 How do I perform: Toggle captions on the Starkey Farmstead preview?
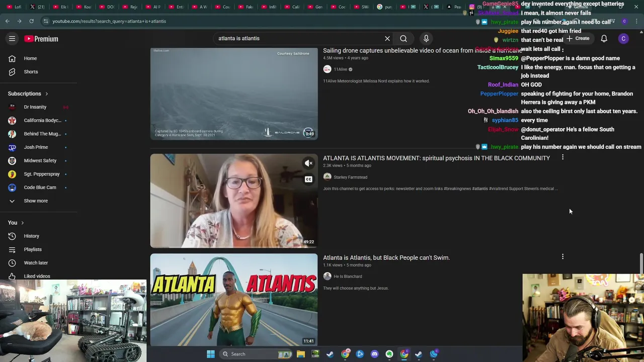click(308, 179)
